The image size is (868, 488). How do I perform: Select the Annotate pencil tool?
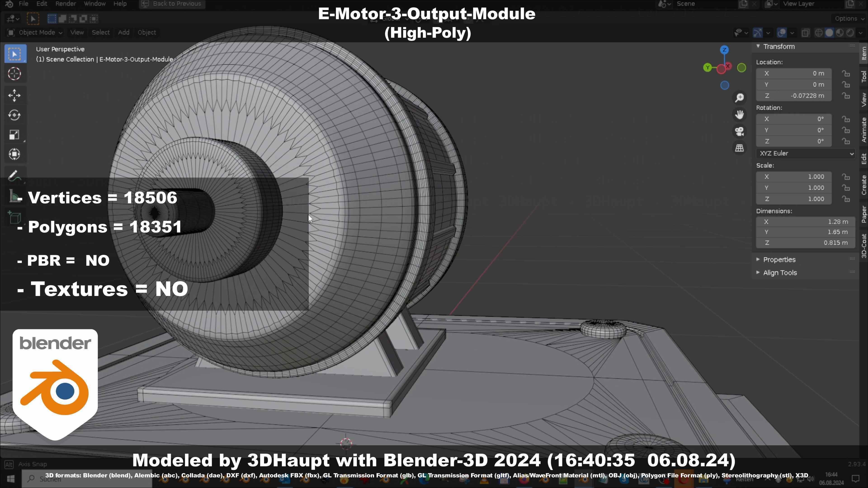click(x=14, y=176)
